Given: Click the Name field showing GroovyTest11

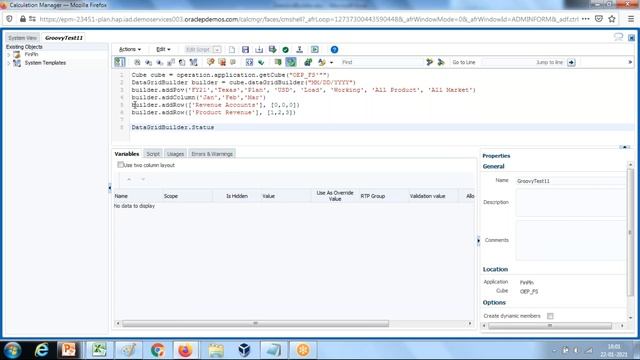Looking at the screenshot, I should 571,181.
